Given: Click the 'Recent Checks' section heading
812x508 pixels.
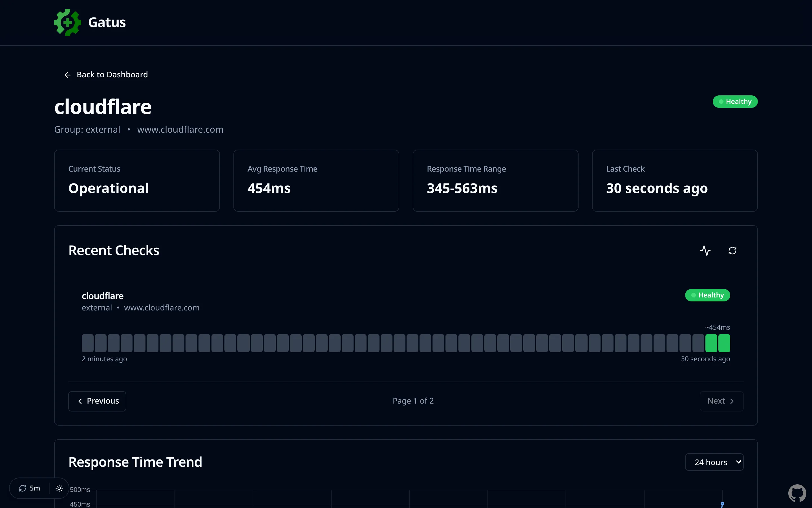Looking at the screenshot, I should 114,250.
